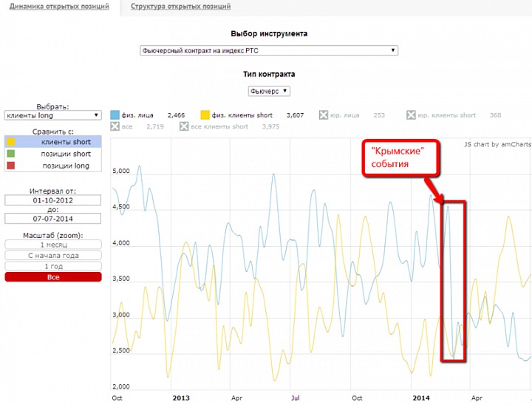Screen dimensions: 532x405
Task: Select клиенты short comparison option
Action: pos(53,142)
